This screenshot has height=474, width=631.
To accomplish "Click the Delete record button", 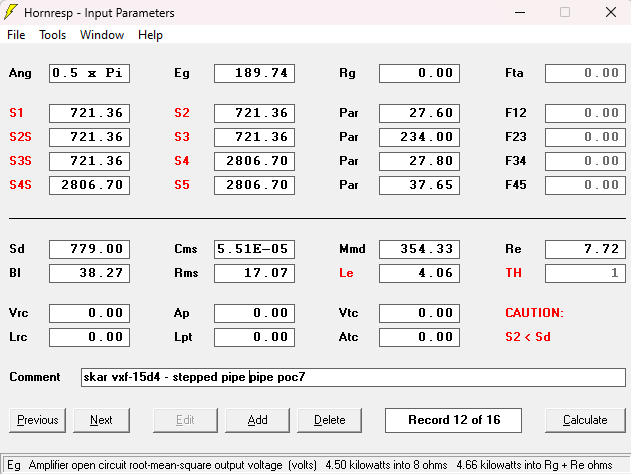I will point(330,420).
